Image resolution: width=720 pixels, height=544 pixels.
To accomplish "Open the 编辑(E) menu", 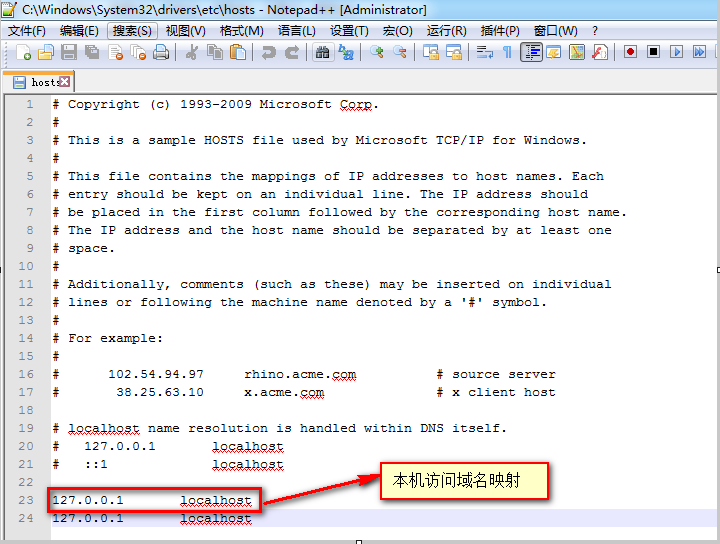I will (x=79, y=31).
